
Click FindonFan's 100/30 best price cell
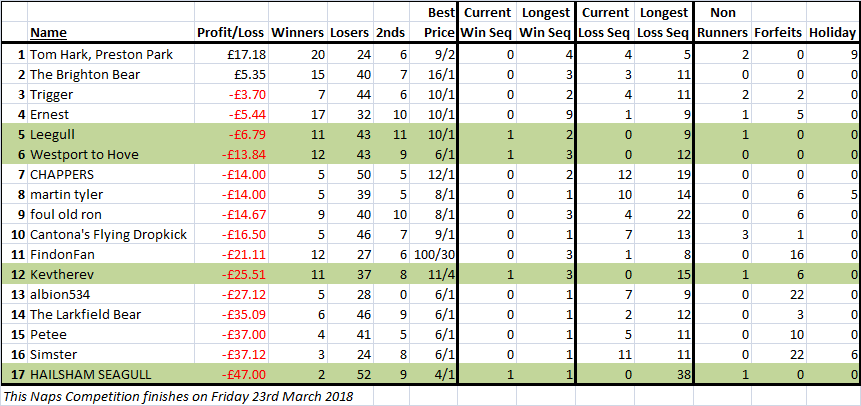point(433,254)
